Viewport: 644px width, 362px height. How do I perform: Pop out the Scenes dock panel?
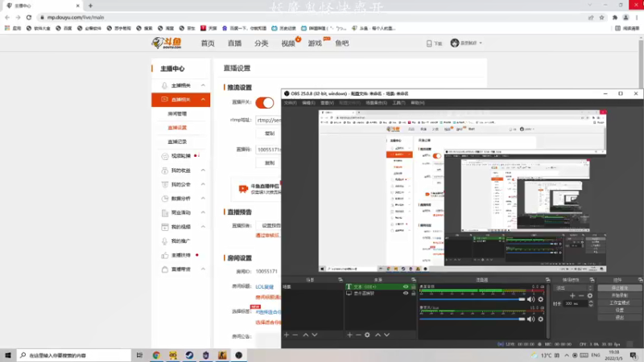click(x=340, y=280)
